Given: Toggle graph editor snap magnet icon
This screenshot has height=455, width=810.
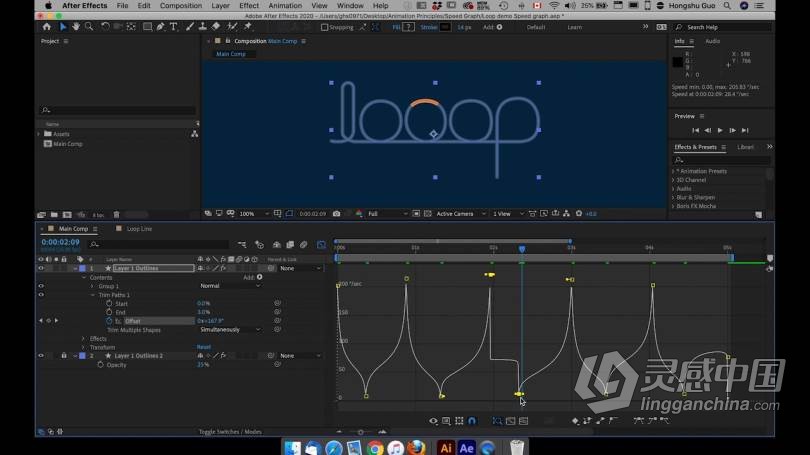Looking at the screenshot, I should 472,421.
